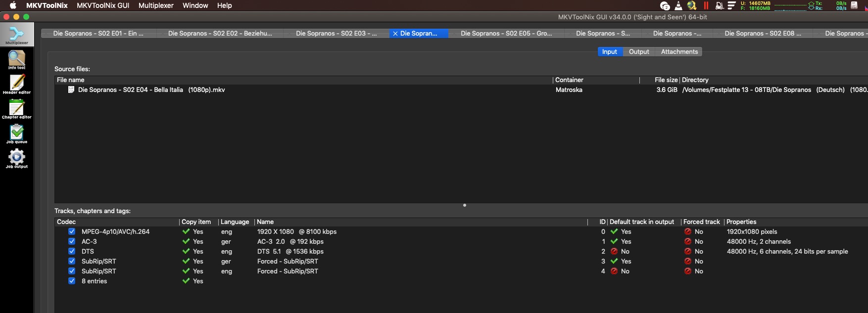Open the Job output view
This screenshot has width=868, height=313.
point(17,158)
